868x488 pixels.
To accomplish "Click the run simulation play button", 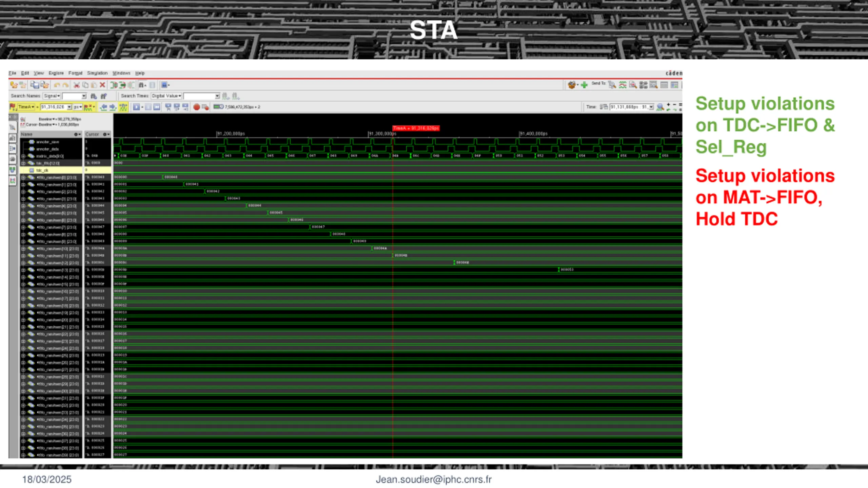I will [136, 107].
